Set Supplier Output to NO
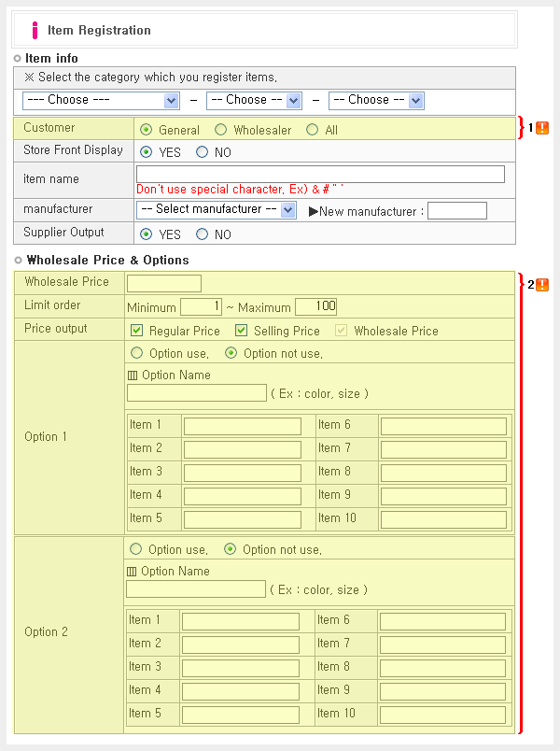The width and height of the screenshot is (560, 751). [x=203, y=234]
